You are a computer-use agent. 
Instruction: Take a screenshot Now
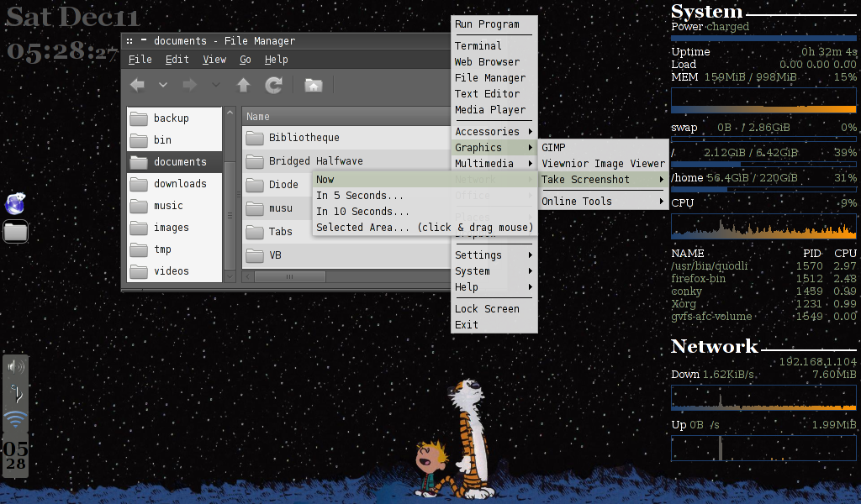tap(425, 179)
